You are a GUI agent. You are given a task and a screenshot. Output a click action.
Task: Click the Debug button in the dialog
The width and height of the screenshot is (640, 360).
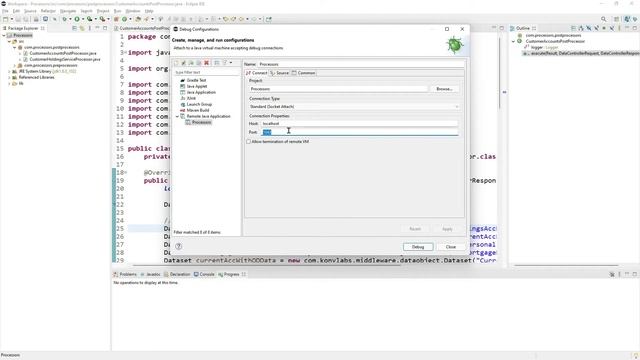pyautogui.click(x=418, y=247)
